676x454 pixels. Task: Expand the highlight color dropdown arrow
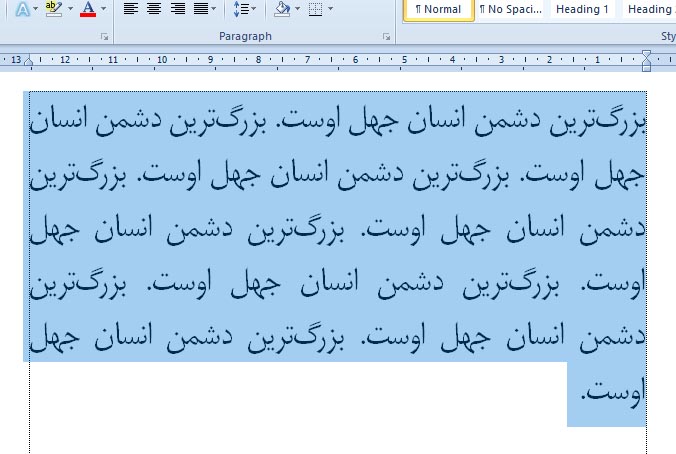tap(70, 9)
